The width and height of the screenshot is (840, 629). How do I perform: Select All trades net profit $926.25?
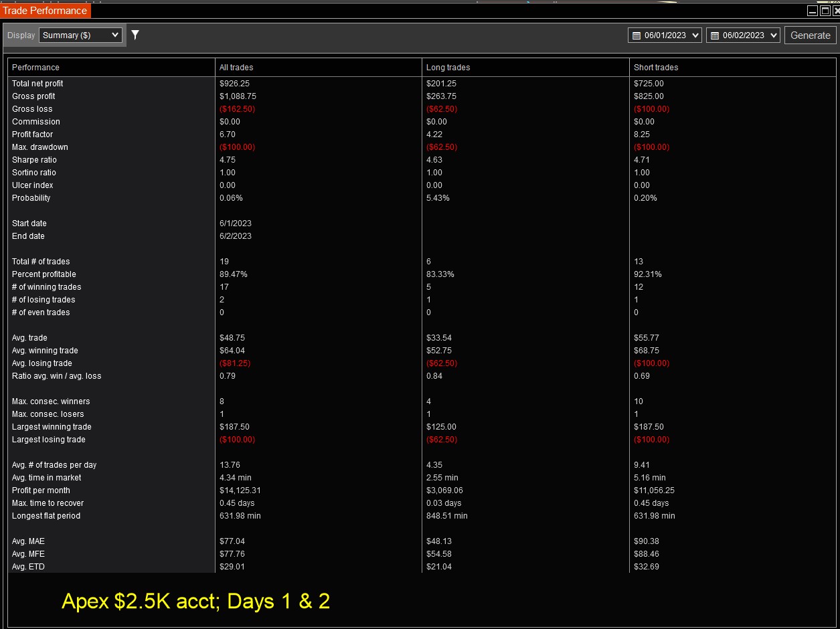coord(234,84)
